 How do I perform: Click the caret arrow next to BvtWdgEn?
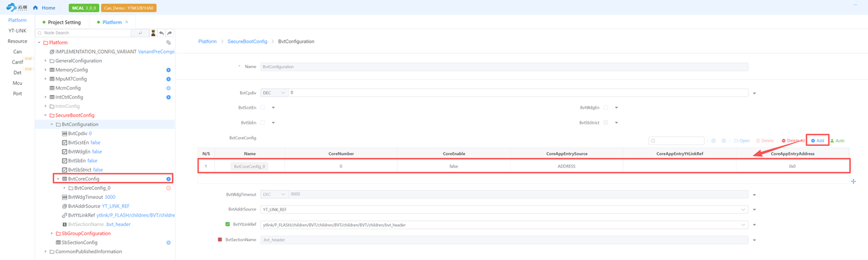click(616, 107)
